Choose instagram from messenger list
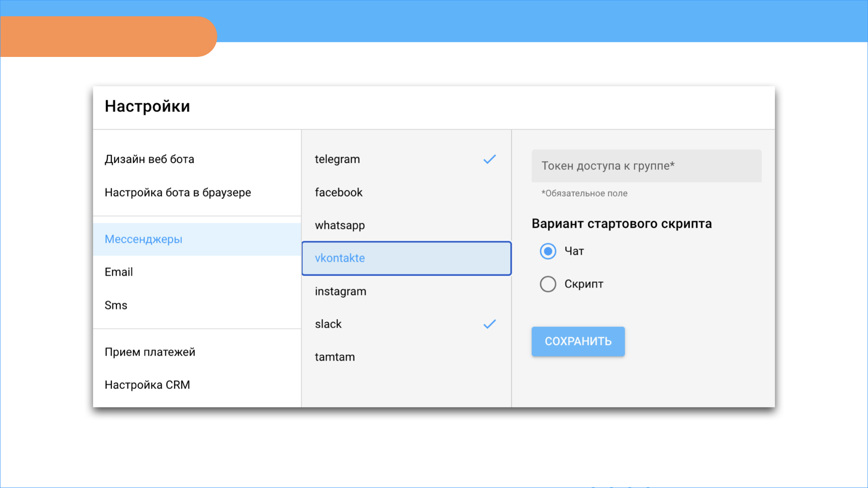Viewport: 868px width, 488px height. pos(341,291)
